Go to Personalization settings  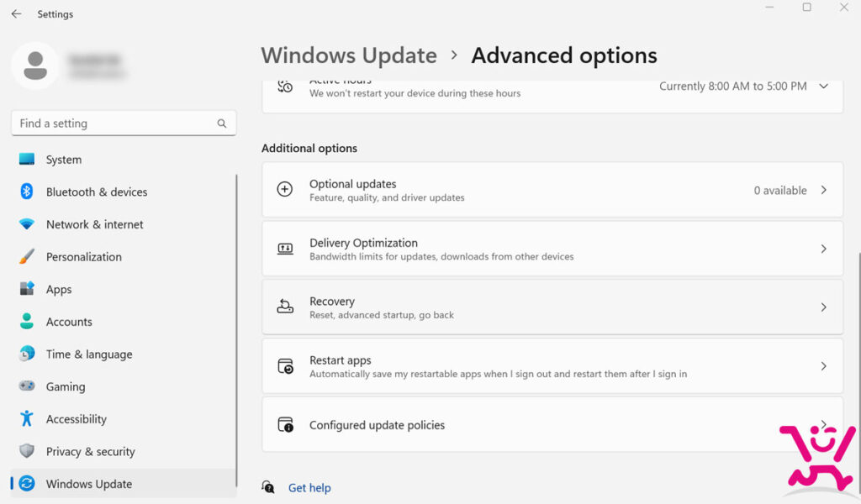(123, 257)
